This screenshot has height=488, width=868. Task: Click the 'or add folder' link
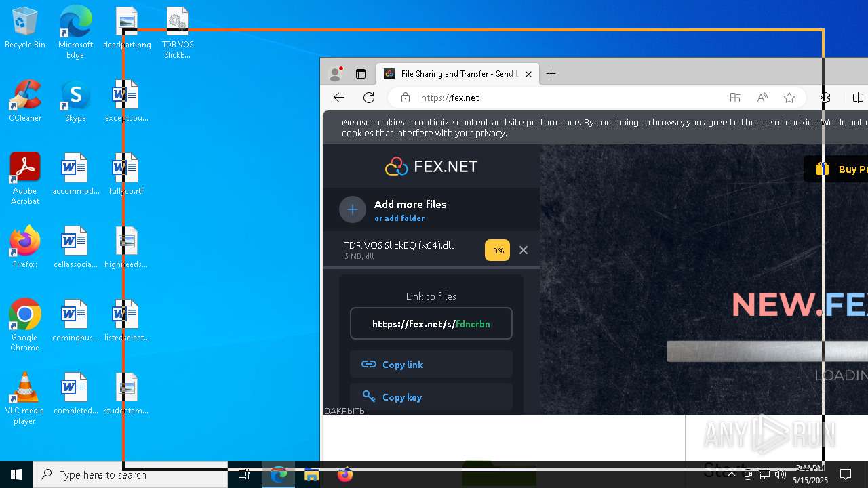399,218
